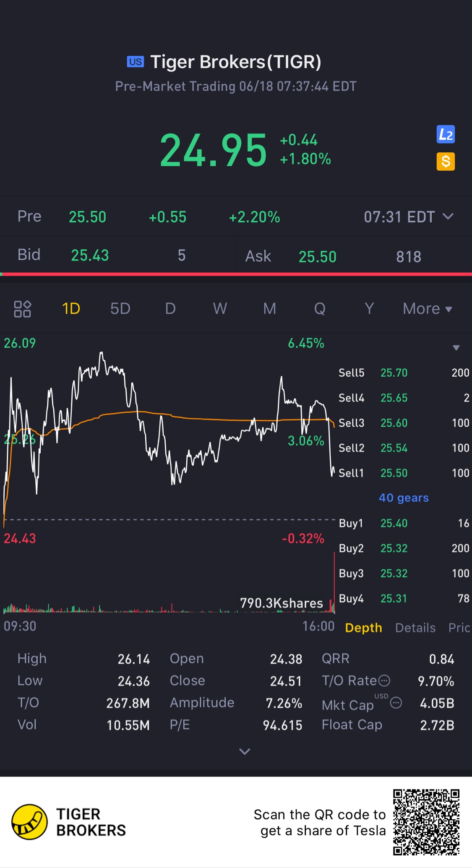Tap the Low 24.36 value
The width and height of the screenshot is (472, 868).
[133, 681]
